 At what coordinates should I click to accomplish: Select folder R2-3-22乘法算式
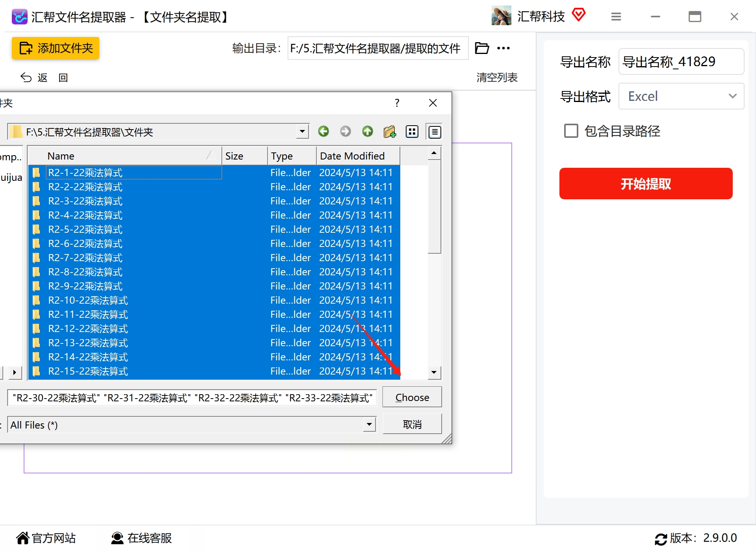point(214,201)
